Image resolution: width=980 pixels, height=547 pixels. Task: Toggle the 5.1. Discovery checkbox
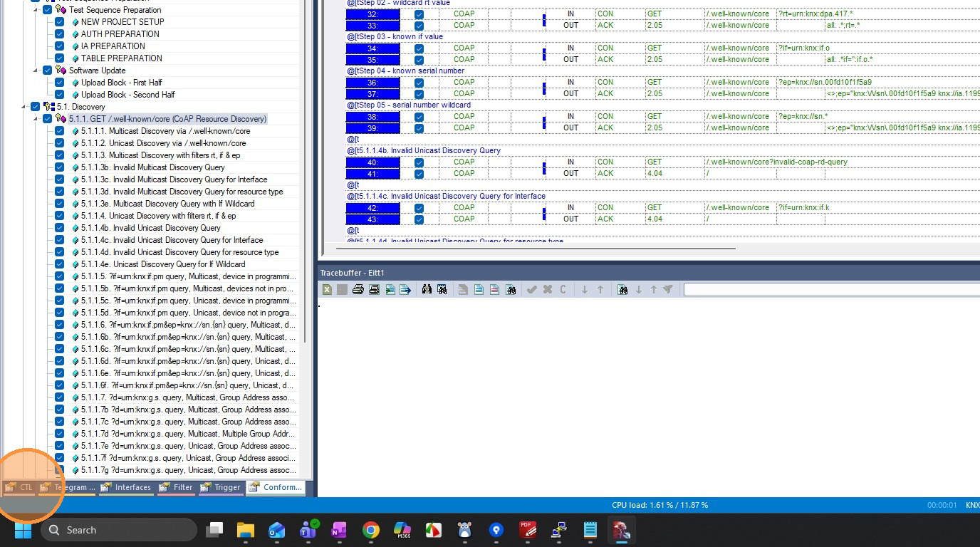coord(35,107)
